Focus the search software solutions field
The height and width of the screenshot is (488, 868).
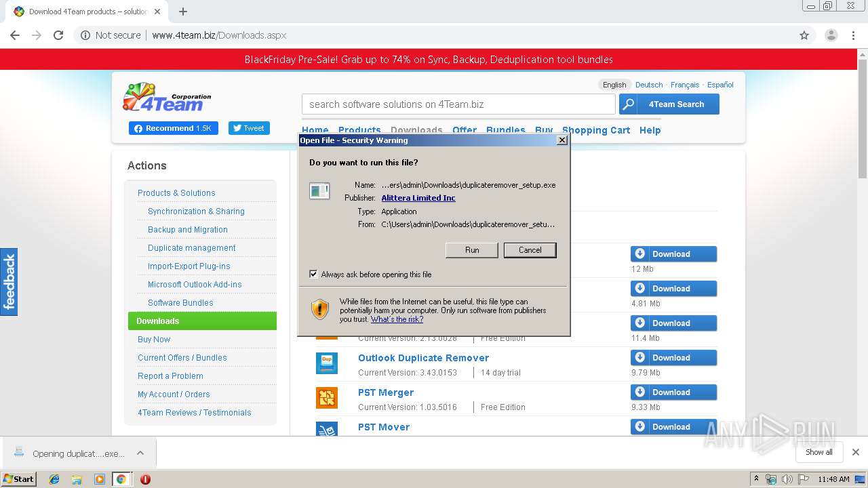pyautogui.click(x=458, y=104)
